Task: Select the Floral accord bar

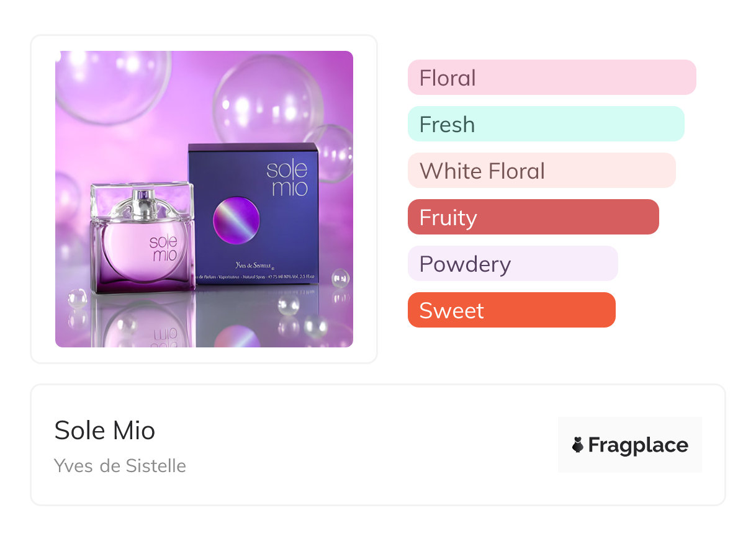Action: coord(552,78)
